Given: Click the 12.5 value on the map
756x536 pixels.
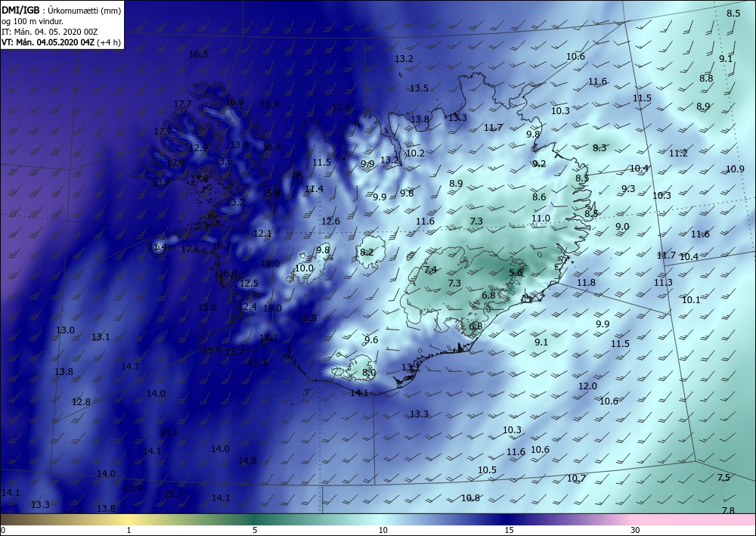Looking at the screenshot, I should pos(249,283).
